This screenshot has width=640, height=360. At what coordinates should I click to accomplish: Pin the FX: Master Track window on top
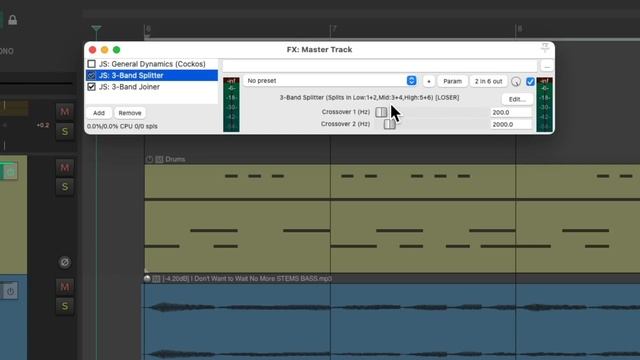(x=545, y=48)
